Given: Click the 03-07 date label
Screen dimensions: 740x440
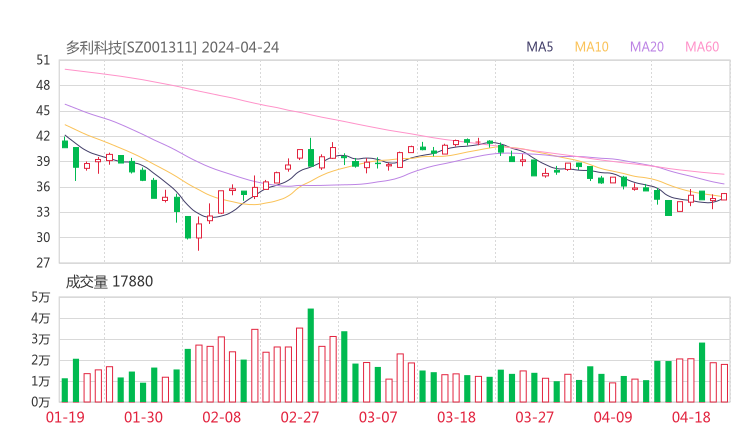Looking at the screenshot, I should click(x=378, y=417).
